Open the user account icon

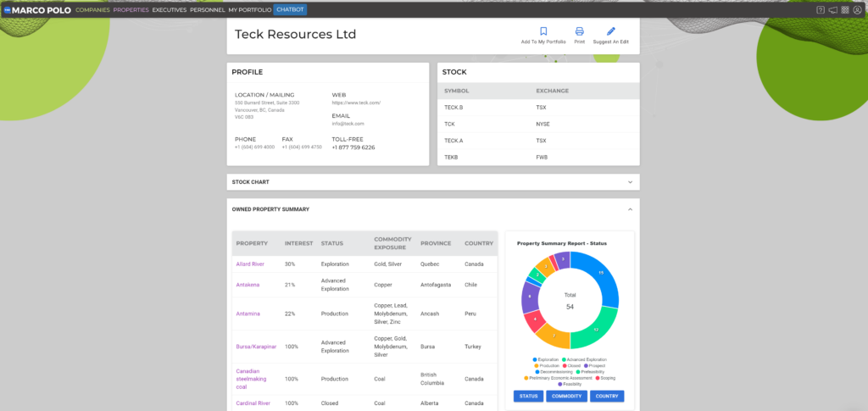pos(858,10)
